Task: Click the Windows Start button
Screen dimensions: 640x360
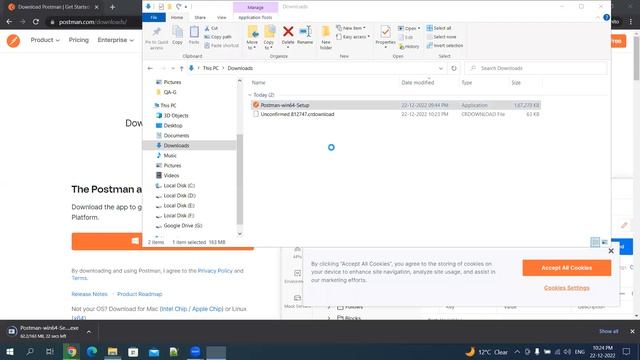Action: coord(10,351)
